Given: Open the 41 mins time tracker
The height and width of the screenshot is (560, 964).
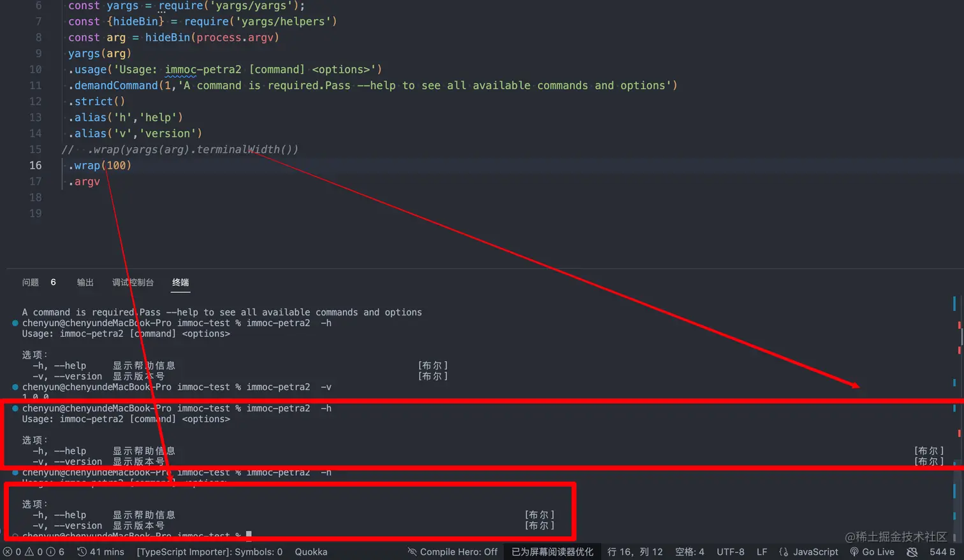Looking at the screenshot, I should pyautogui.click(x=101, y=552).
